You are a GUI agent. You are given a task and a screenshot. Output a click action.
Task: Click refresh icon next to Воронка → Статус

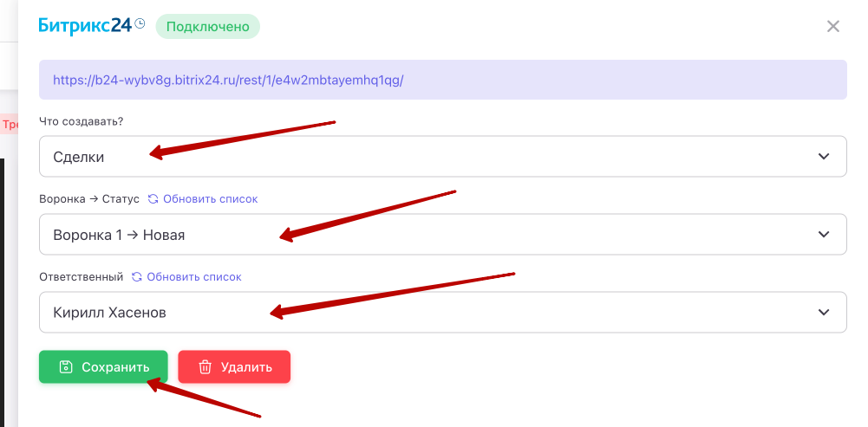tap(153, 199)
